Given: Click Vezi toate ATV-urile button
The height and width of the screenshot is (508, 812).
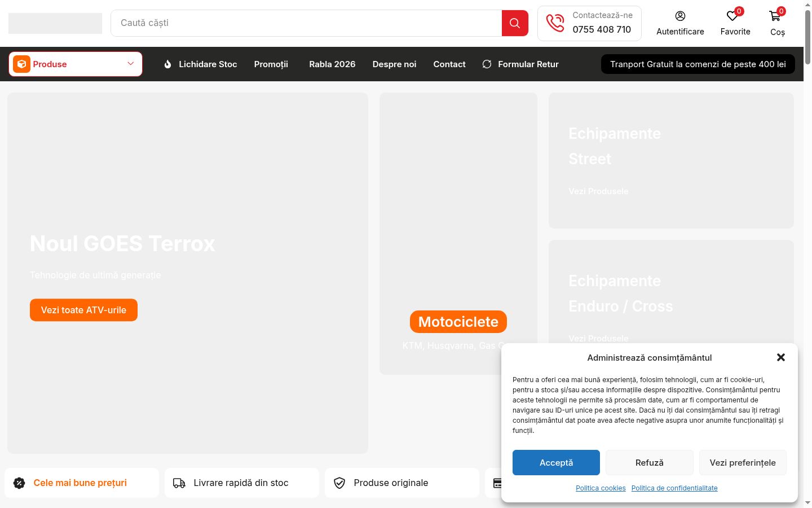Looking at the screenshot, I should coord(83,310).
